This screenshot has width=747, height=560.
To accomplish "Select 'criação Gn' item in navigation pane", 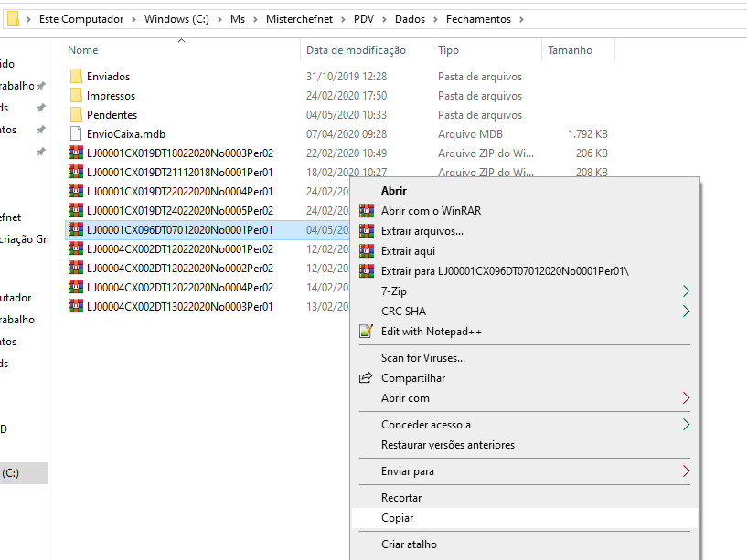I will [25, 239].
